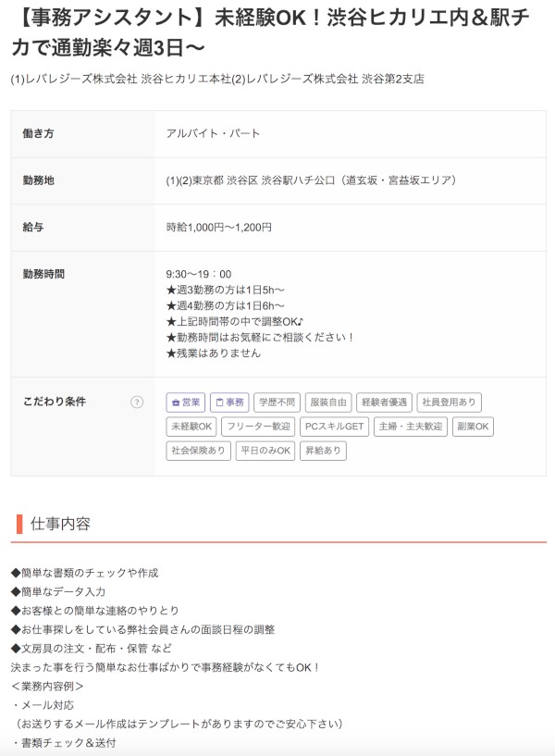The width and height of the screenshot is (555, 756).
Task: Click the こだわり条件 row label
Action: pyautogui.click(x=54, y=402)
